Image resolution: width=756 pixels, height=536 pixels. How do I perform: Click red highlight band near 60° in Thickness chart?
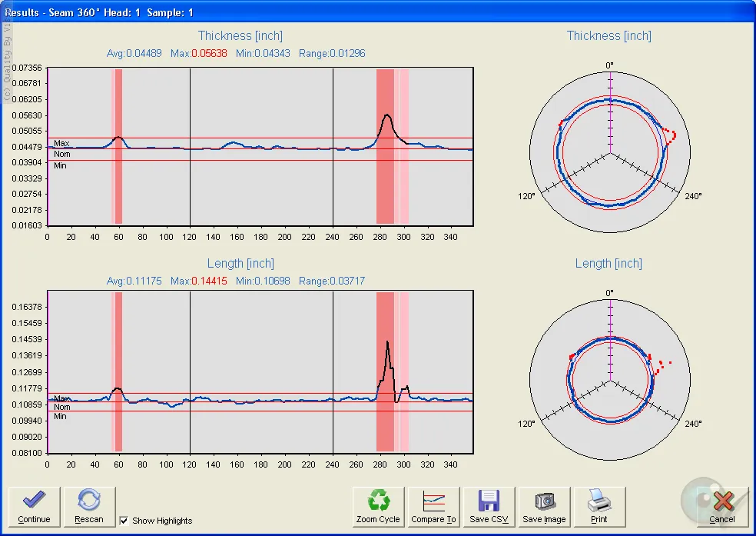pos(117,185)
